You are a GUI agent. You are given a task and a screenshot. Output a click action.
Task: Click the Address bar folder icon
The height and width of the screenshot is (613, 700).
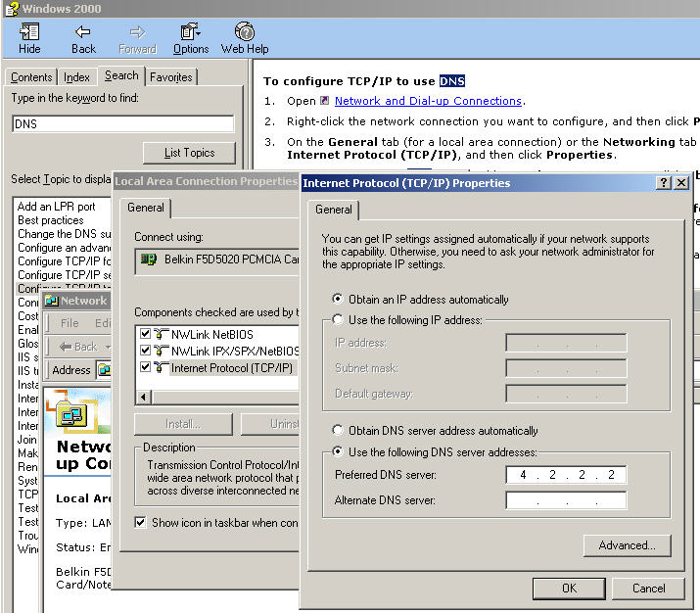[105, 370]
